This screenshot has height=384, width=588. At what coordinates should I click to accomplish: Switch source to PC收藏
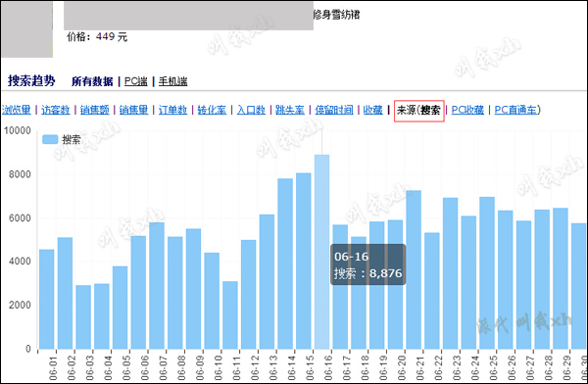pos(467,110)
